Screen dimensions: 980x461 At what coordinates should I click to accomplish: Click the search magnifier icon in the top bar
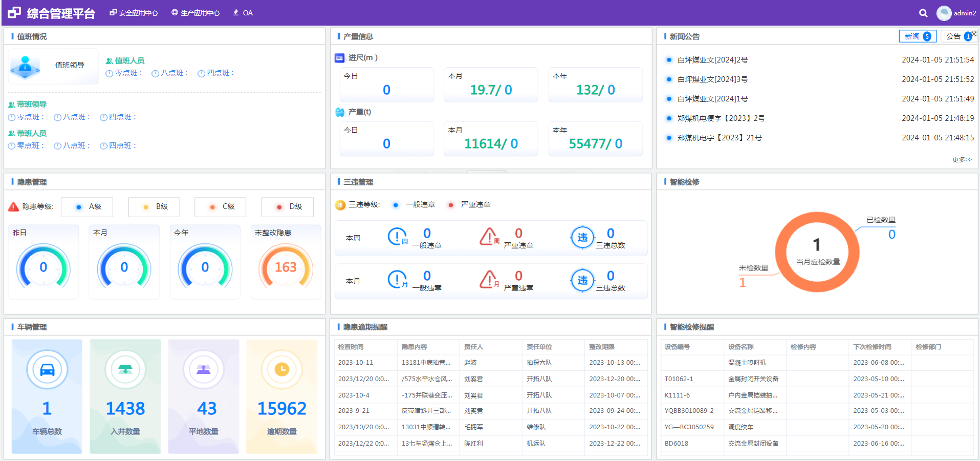923,13
